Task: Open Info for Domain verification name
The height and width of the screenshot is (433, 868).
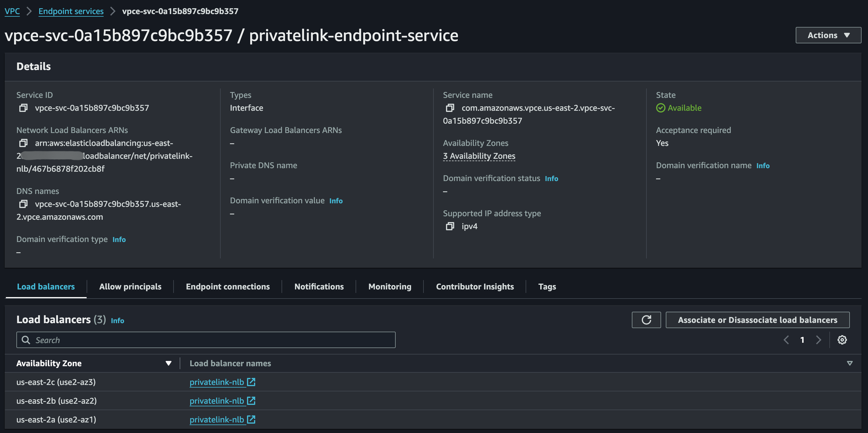Action: click(763, 166)
